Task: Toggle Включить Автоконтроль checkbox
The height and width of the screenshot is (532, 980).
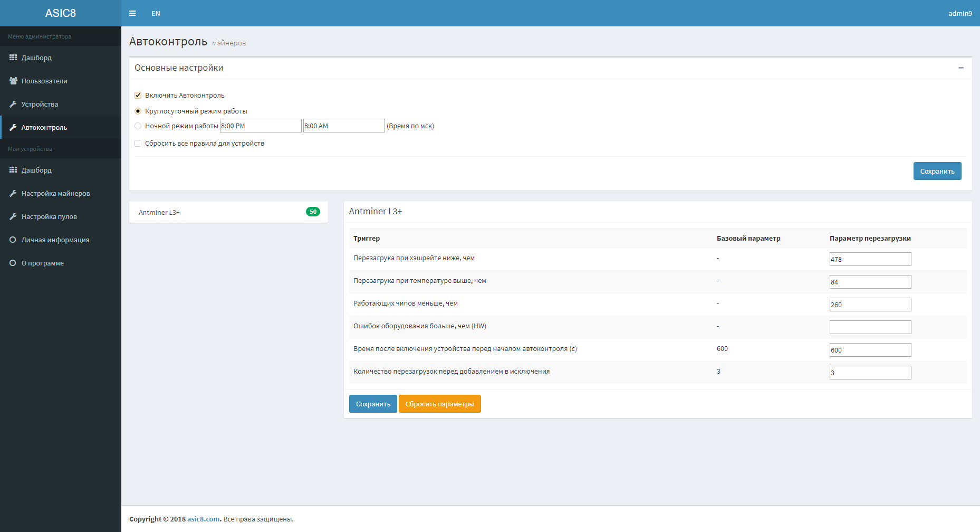Action: 138,96
